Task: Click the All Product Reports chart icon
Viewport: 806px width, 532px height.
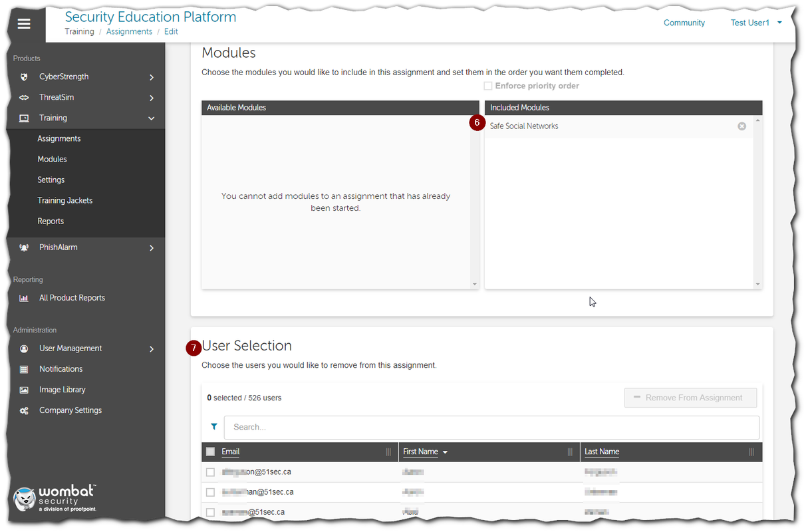Action: click(24, 299)
